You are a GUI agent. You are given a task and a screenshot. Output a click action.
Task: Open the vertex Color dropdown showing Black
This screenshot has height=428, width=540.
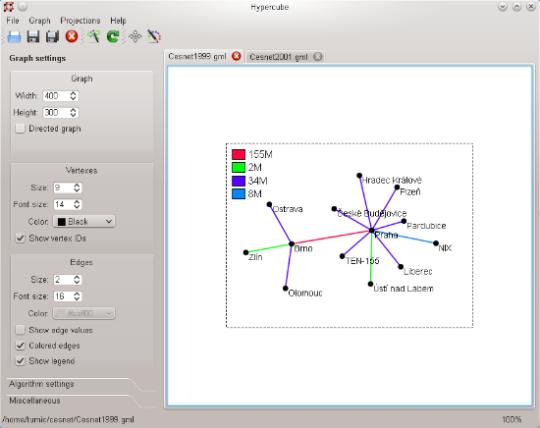coord(84,221)
